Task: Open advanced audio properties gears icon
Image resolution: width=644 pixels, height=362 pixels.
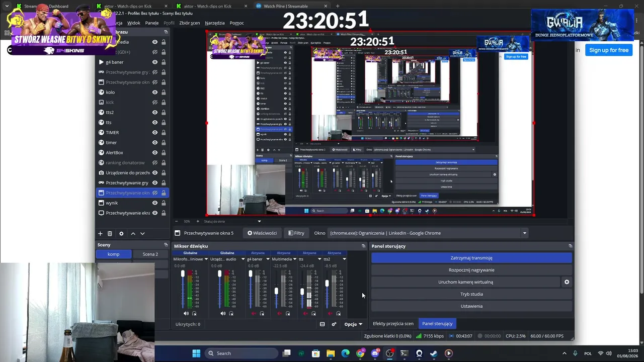Action: pos(334,324)
